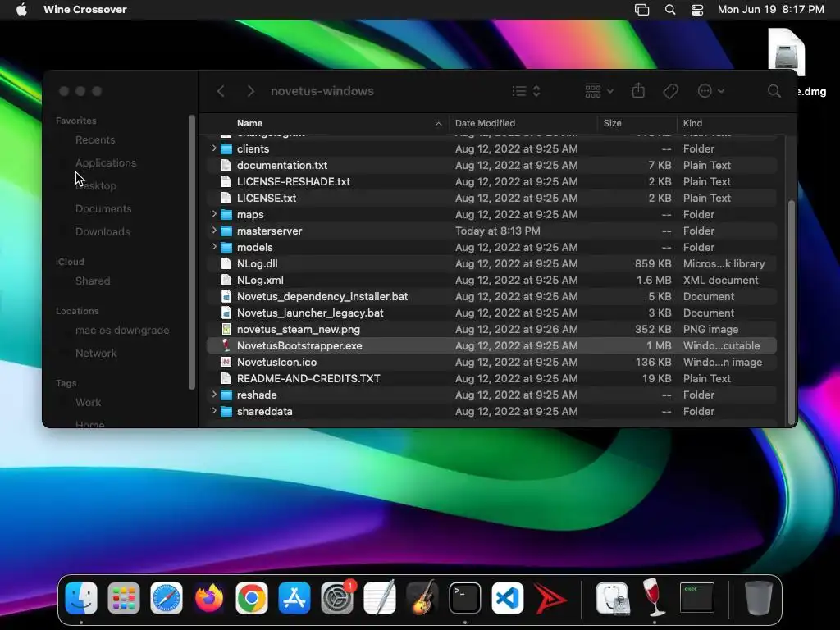840x630 pixels.
Task: Select the maps folder name
Action: pyautogui.click(x=250, y=214)
